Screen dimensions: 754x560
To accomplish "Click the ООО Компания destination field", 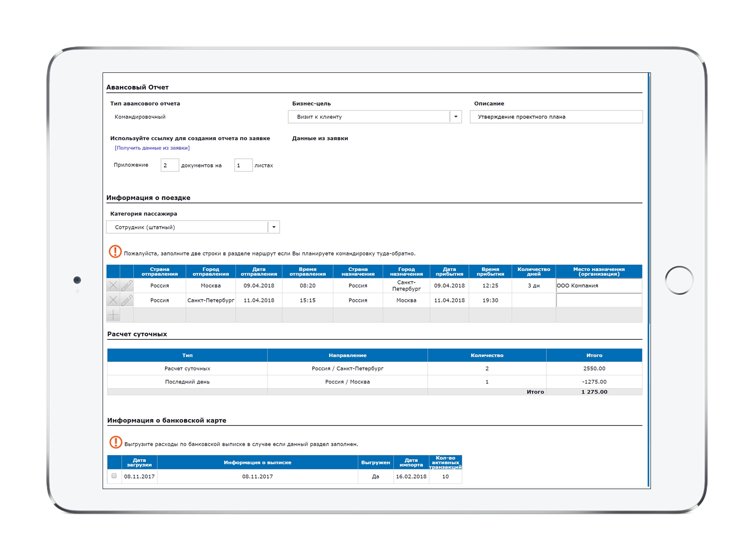I will click(x=598, y=286).
